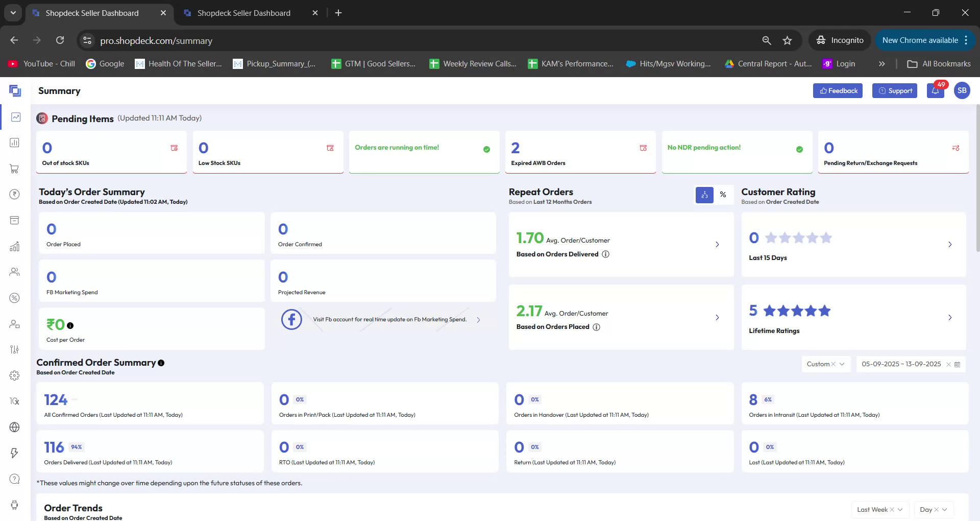Expand Lifetime Ratings details via chevron

point(950,317)
